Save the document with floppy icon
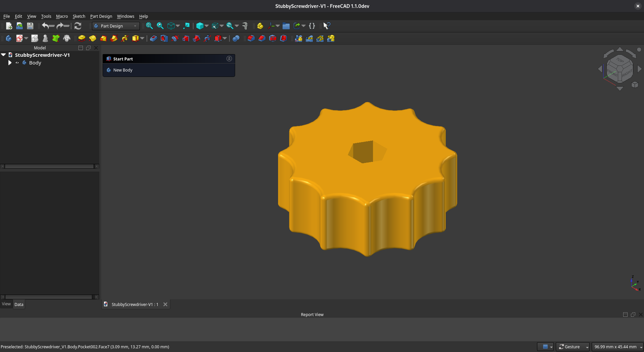Screen dimensions: 644x352 tap(30, 26)
